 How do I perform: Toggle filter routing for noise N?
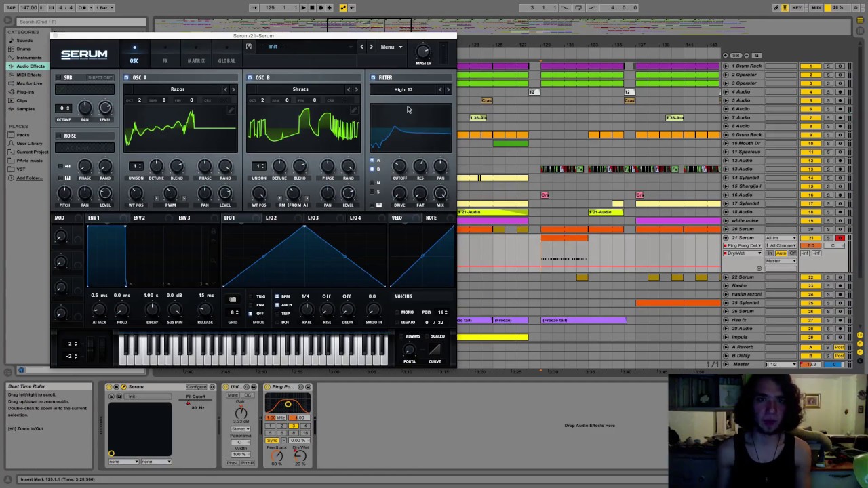point(372,182)
